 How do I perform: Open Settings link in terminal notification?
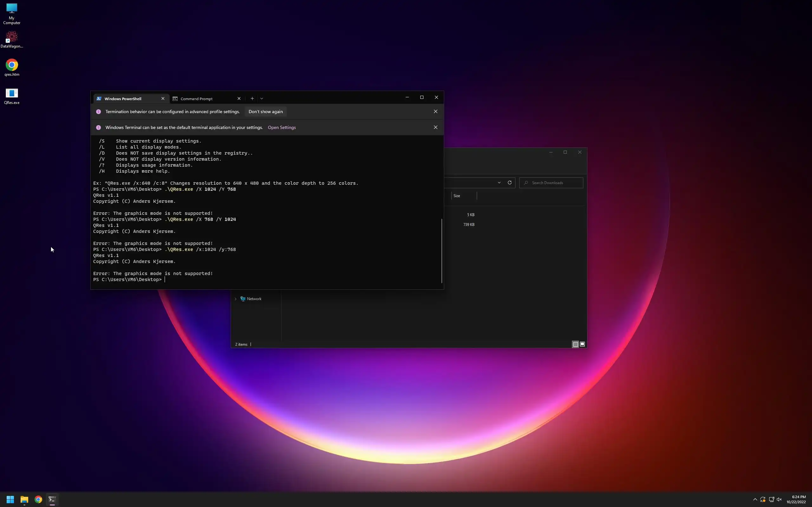[x=282, y=127]
